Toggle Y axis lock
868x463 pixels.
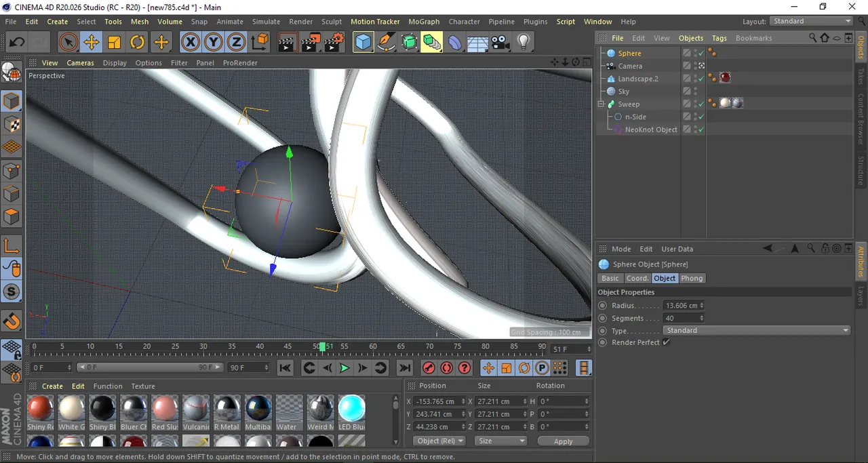pyautogui.click(x=214, y=43)
